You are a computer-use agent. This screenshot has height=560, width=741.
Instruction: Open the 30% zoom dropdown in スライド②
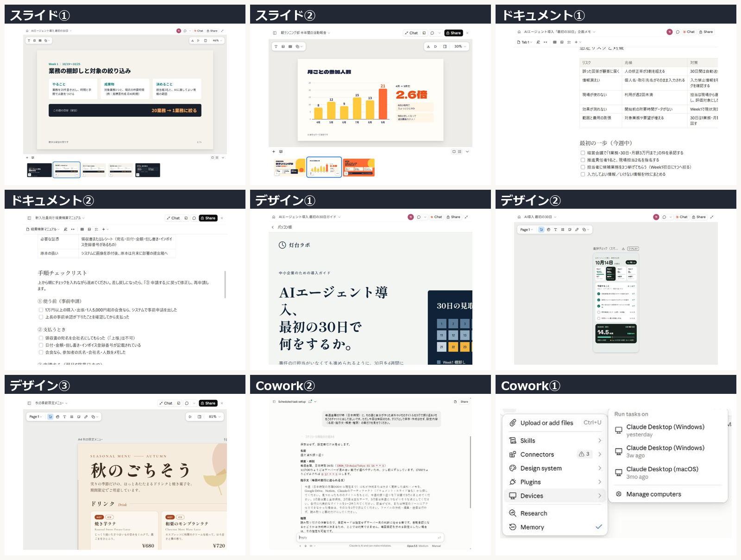[x=460, y=47]
